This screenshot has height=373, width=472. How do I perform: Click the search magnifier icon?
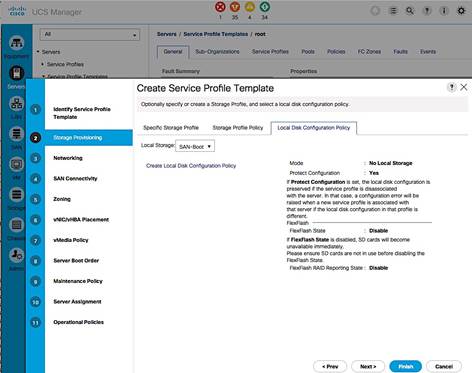(x=410, y=11)
